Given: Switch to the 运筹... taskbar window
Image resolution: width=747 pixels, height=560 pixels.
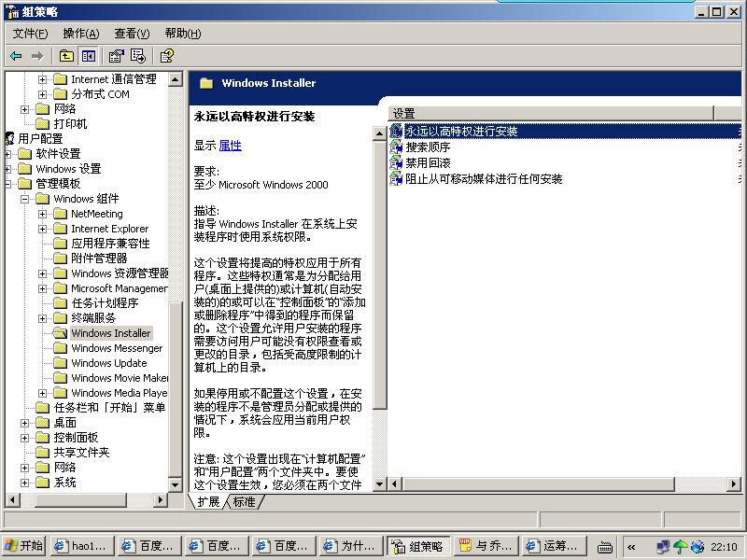Looking at the screenshot, I should pos(553,546).
